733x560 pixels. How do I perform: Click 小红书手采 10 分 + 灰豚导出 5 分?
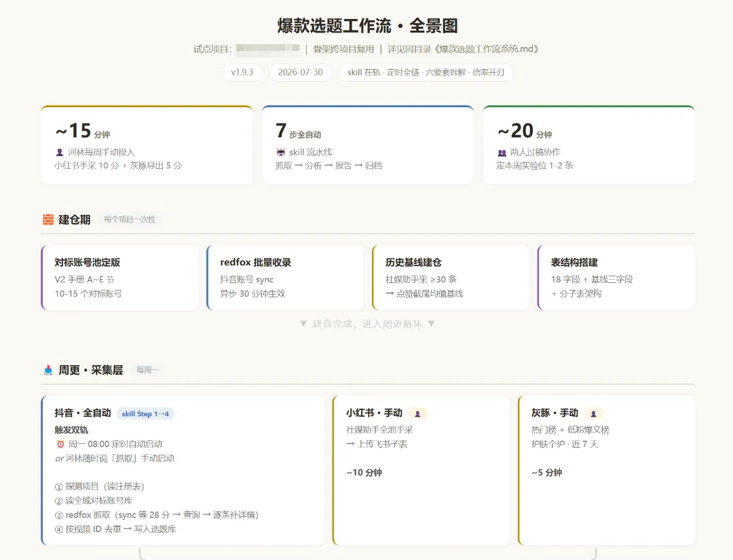point(118,166)
